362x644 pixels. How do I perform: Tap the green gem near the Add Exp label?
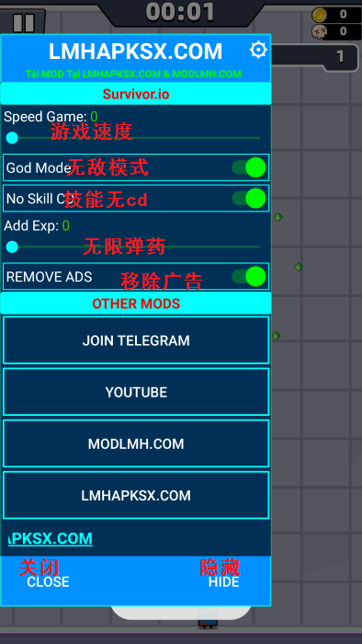pos(278,217)
